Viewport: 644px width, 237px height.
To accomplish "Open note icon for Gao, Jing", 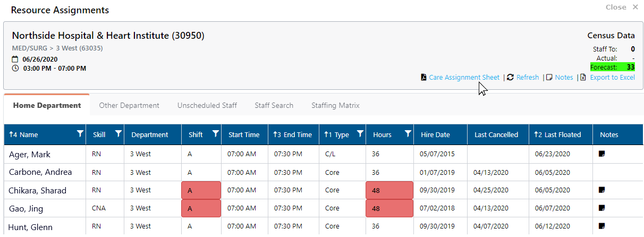I will click(x=602, y=208).
